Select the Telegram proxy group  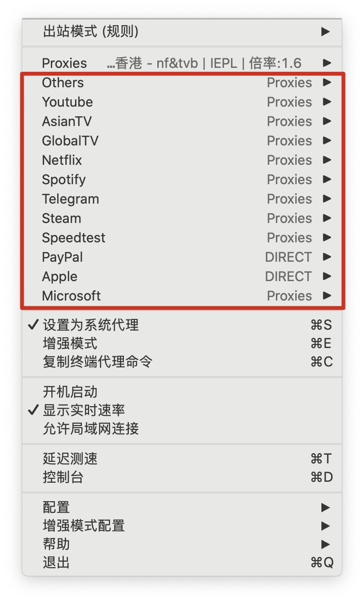(70, 199)
